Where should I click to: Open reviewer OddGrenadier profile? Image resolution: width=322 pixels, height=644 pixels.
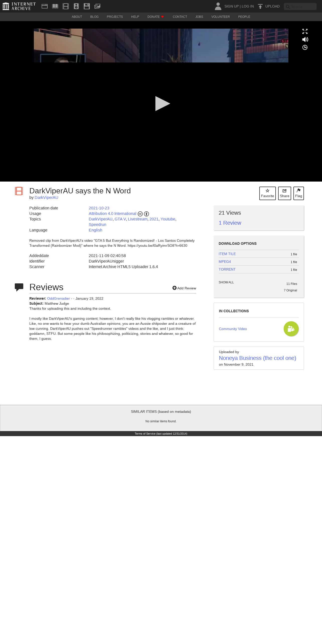58,298
